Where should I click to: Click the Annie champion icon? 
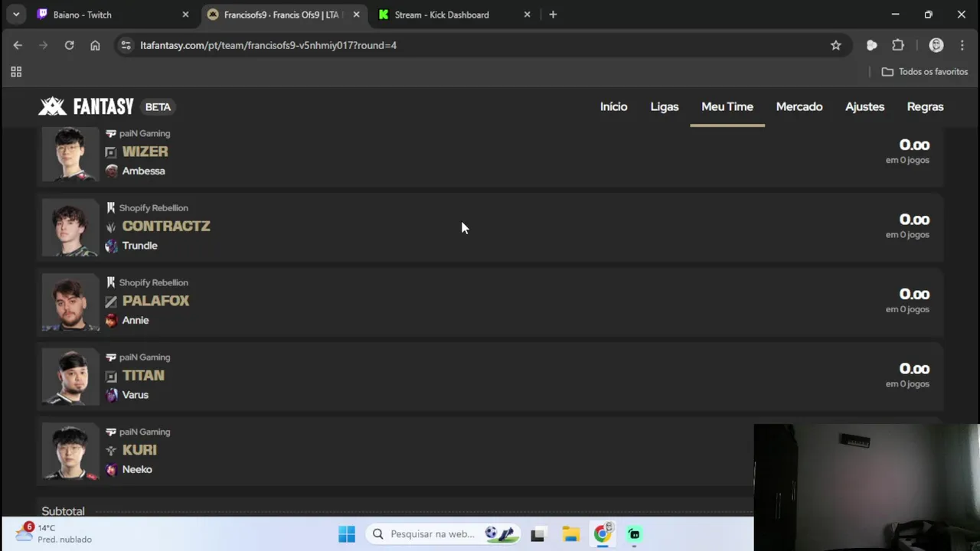pos(112,320)
